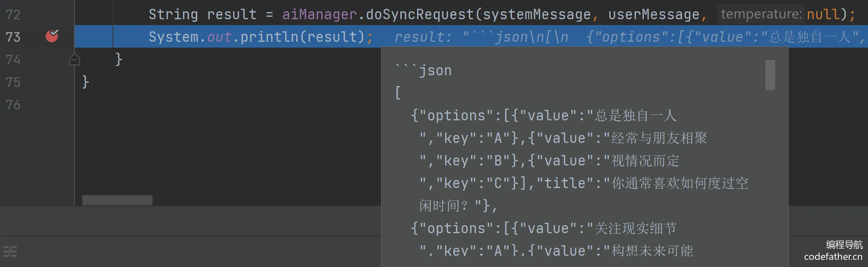Click inline result debug value on line 73

tap(629, 37)
